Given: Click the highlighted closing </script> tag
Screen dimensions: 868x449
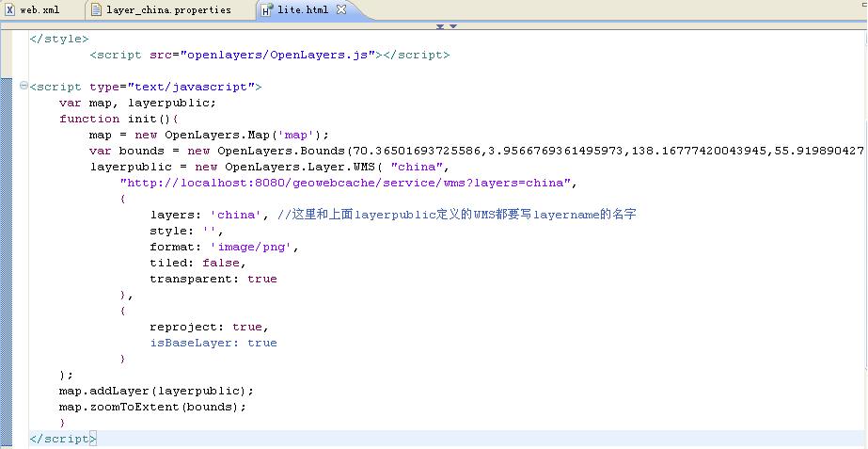Looking at the screenshot, I should (x=63, y=439).
